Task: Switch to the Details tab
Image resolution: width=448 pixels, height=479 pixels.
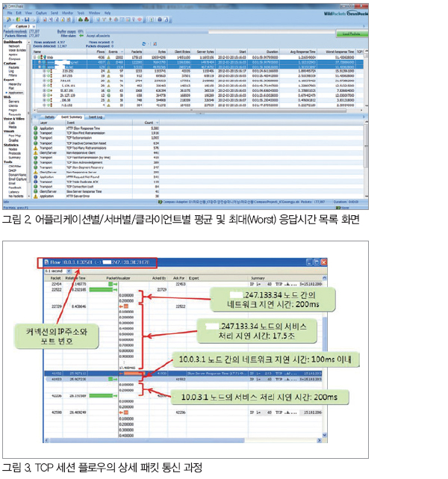Action: click(x=49, y=117)
